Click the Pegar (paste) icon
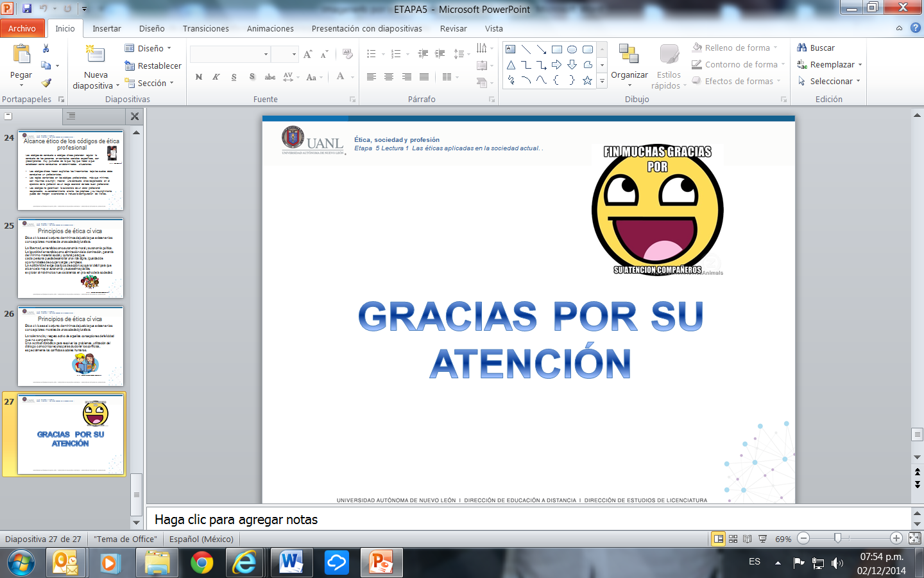 tap(21, 55)
